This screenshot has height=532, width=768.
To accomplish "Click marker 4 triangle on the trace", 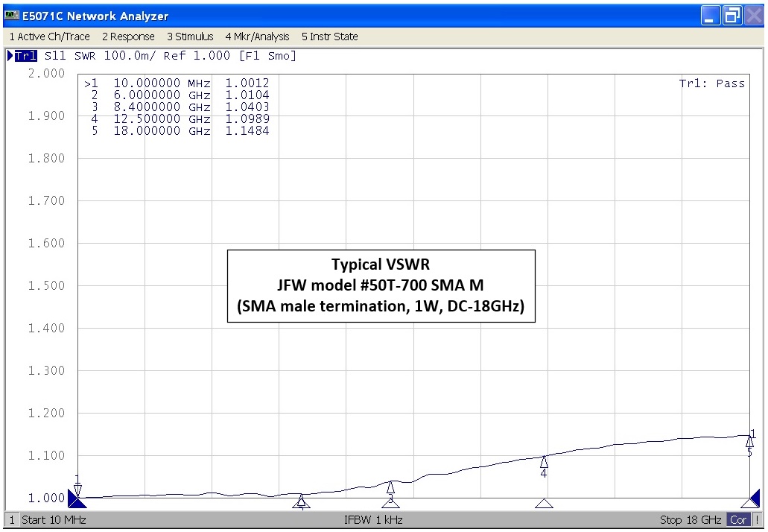I will [544, 461].
